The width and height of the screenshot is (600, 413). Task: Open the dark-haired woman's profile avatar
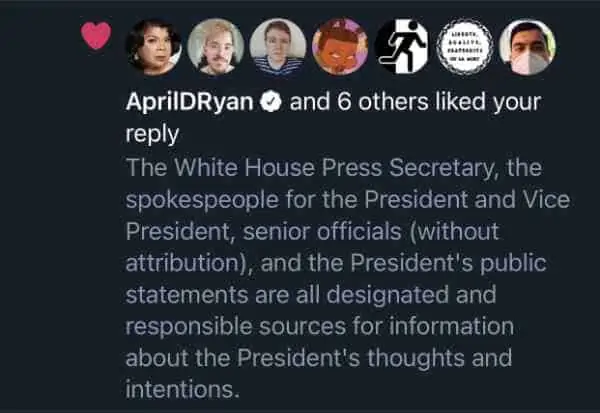[153, 46]
